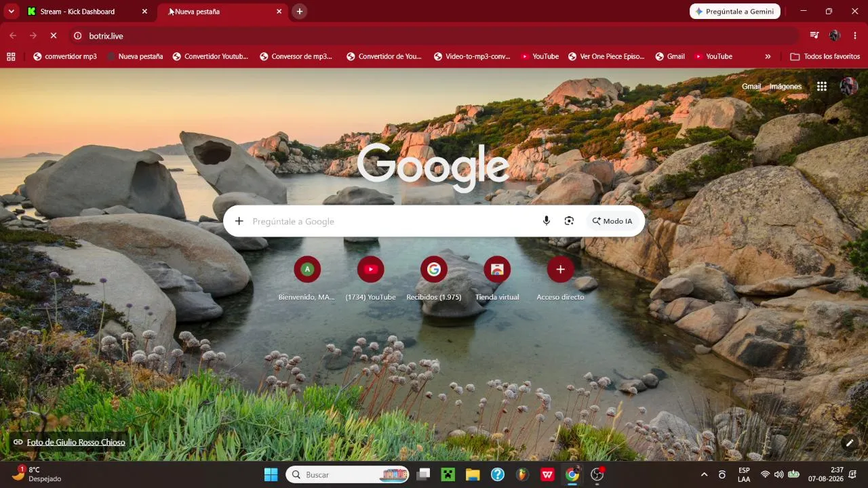Open the Foto de Giulio Rosso Chioso link
This screenshot has width=868, height=488.
[x=76, y=443]
